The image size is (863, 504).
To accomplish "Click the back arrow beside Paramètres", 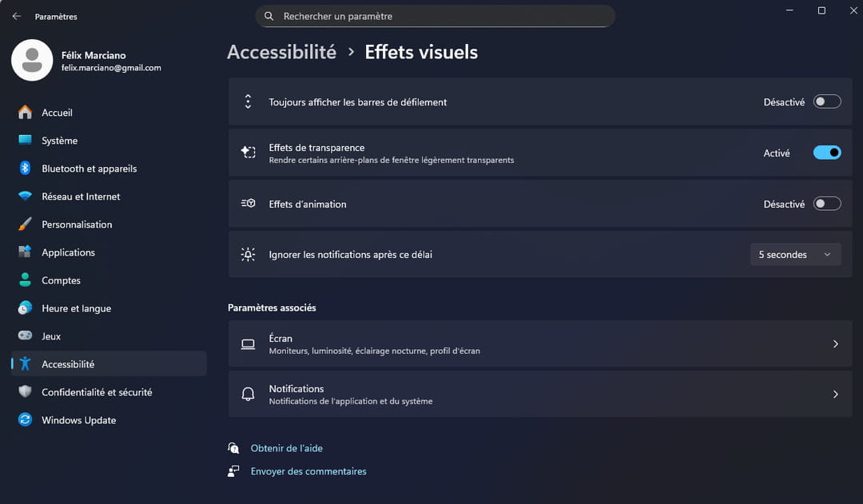I will pos(17,16).
